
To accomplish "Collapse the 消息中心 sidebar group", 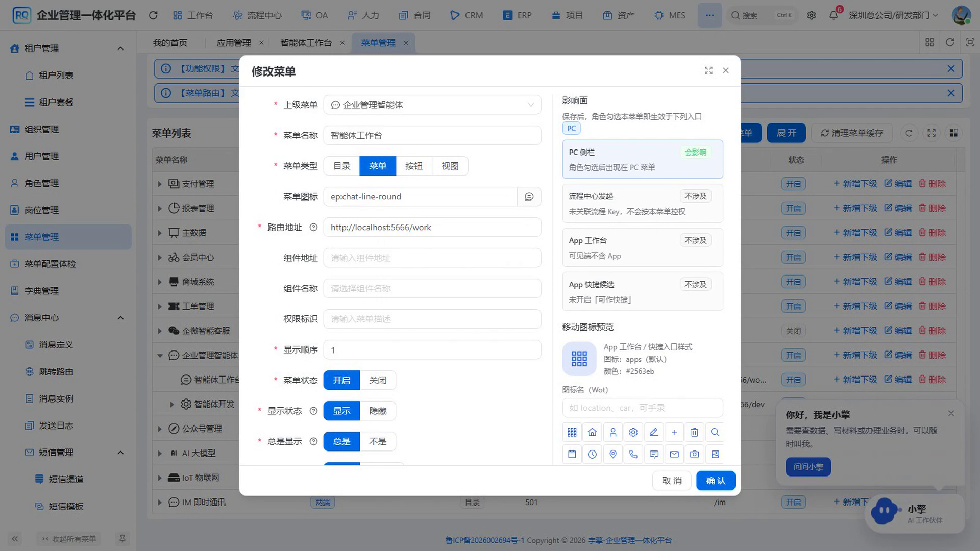I will 120,318.
